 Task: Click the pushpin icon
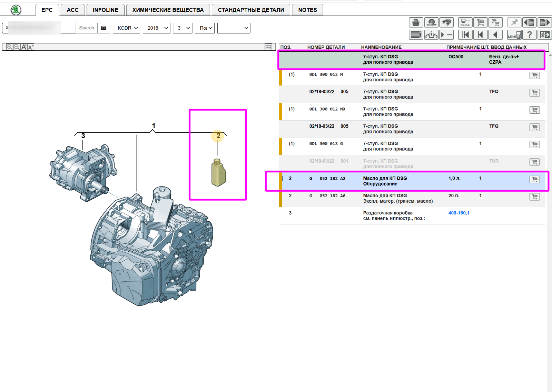pos(514,22)
